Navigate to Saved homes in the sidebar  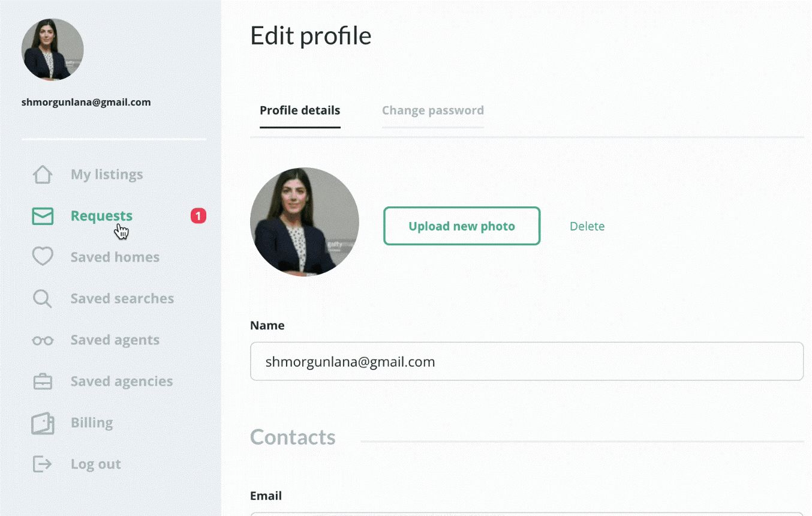(x=115, y=256)
